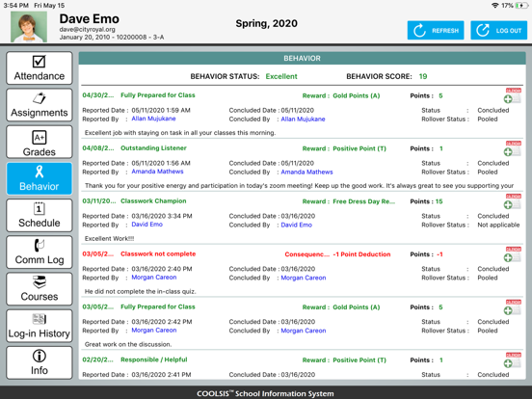Select the Classwork not complete title
The height and width of the screenshot is (399, 532).
coord(158,254)
